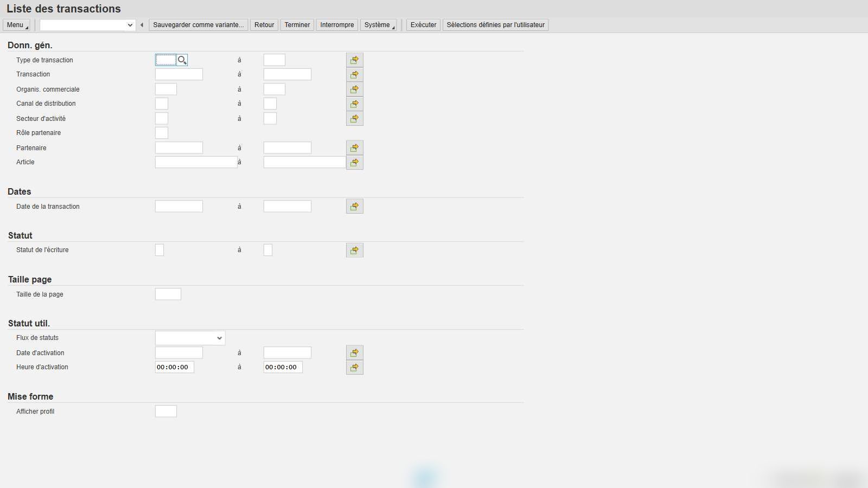Focus the Article from-field

196,162
